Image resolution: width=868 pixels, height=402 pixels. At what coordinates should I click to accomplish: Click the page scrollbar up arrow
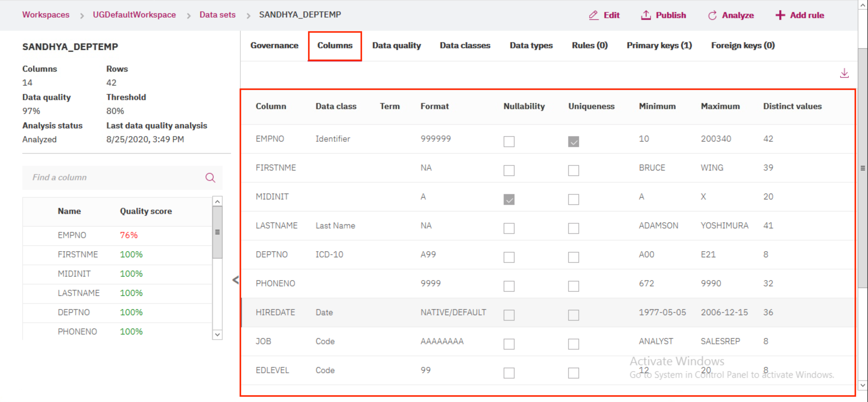pos(863,5)
